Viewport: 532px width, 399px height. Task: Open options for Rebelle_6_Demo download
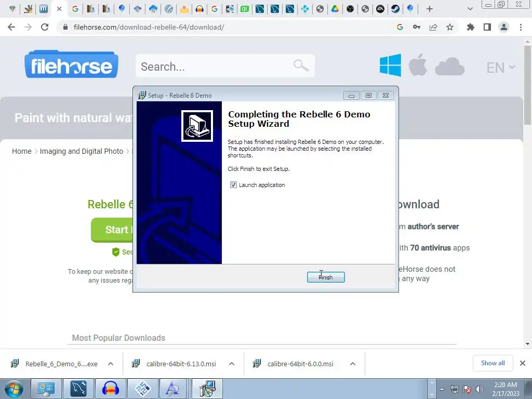(x=111, y=364)
